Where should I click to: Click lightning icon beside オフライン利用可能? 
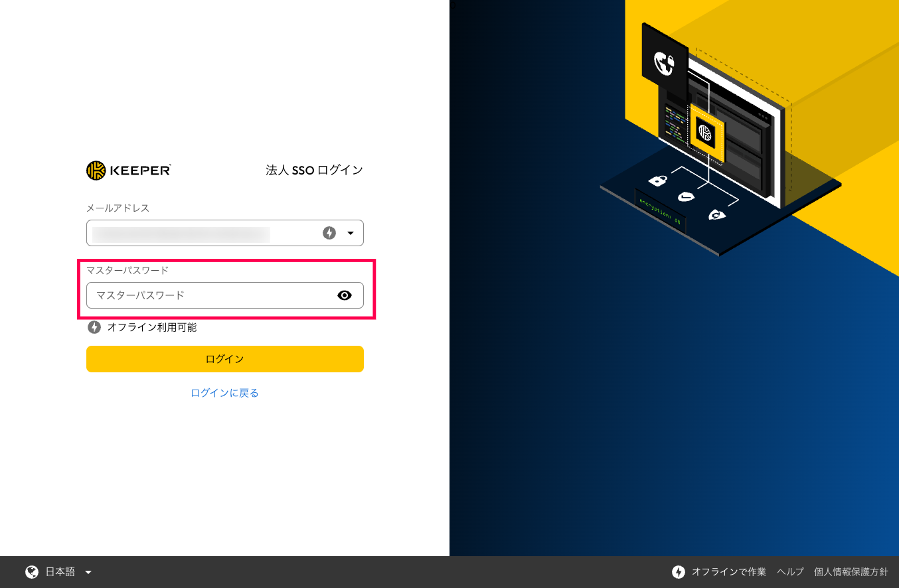(94, 327)
